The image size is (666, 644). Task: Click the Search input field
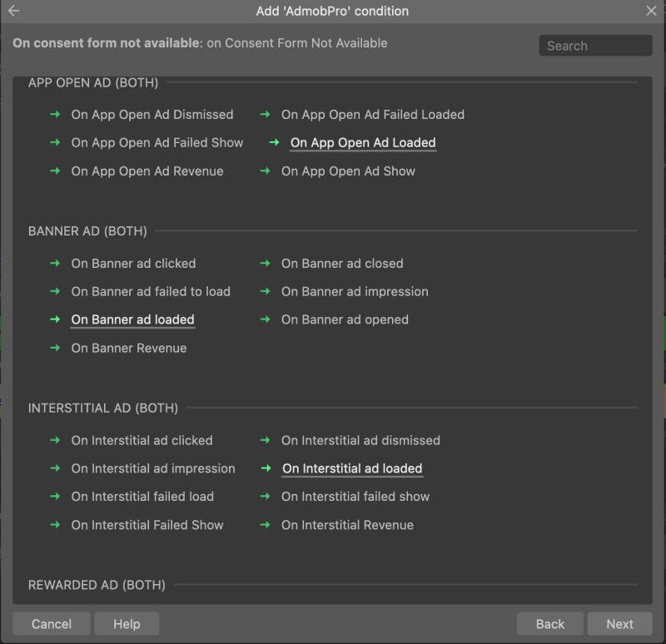tap(595, 46)
